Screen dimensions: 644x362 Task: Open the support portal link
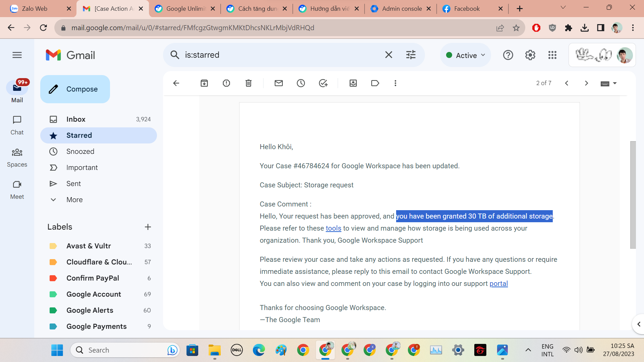click(x=498, y=284)
